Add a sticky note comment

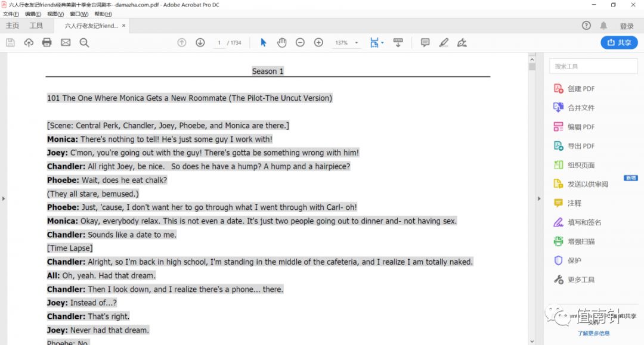point(425,43)
